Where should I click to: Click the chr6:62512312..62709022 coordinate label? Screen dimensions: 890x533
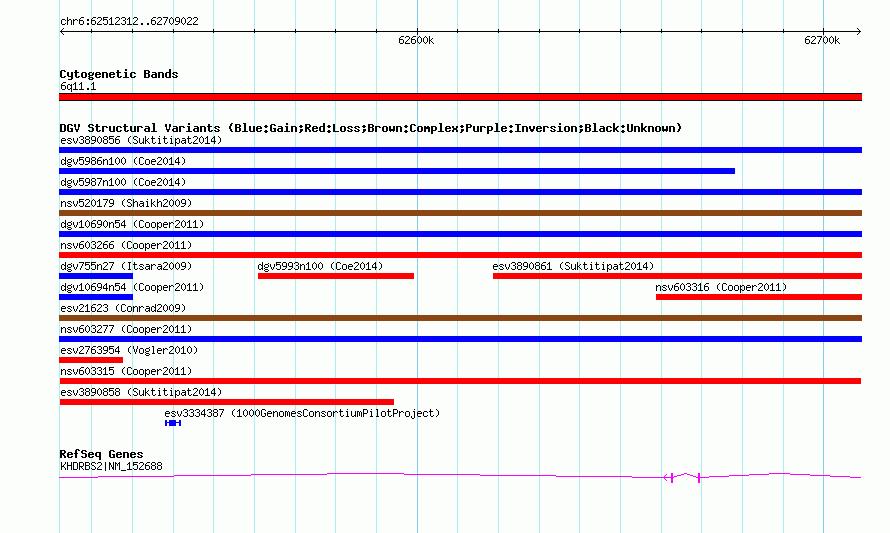point(129,21)
